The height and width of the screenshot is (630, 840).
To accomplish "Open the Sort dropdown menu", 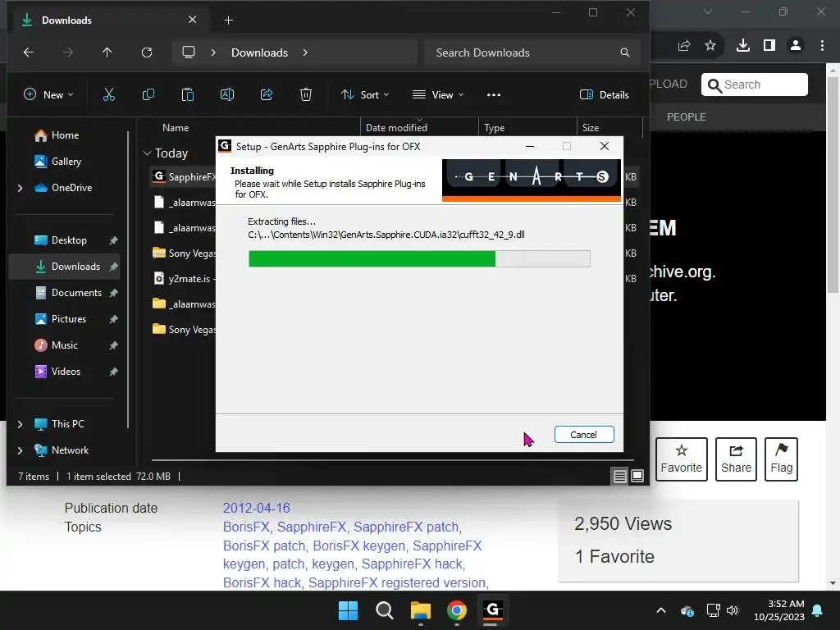I will click(365, 95).
